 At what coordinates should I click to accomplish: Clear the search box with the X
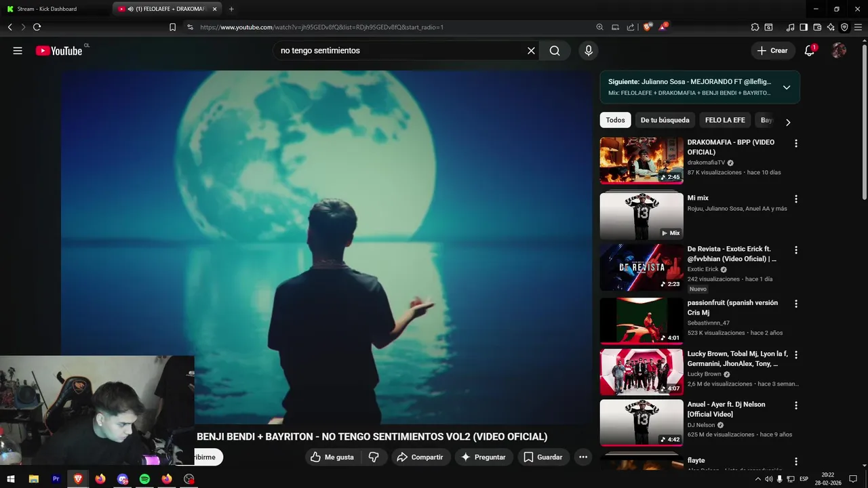tap(531, 51)
